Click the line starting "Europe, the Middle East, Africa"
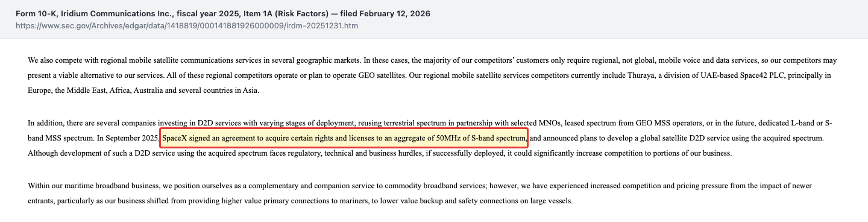 [x=143, y=90]
